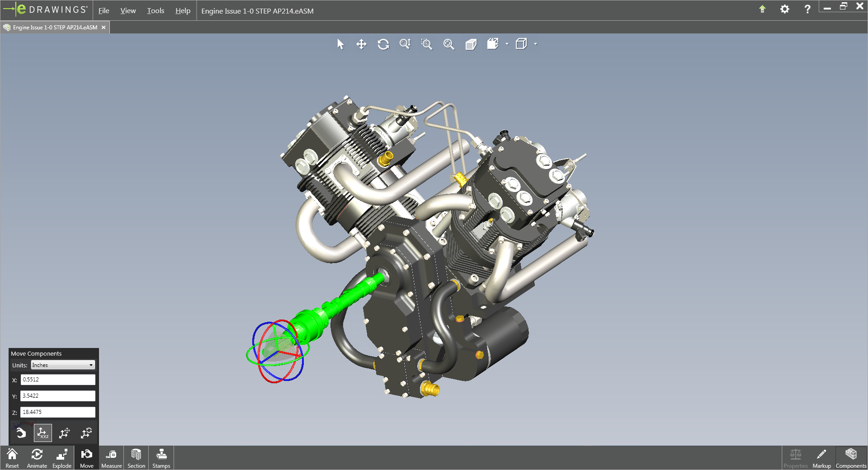Open the Units dropdown showing Inches
The width and height of the screenshot is (868, 470).
[63, 365]
